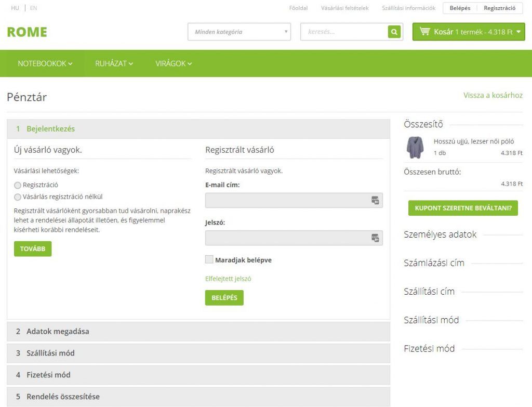Expand step 4 Fizetési mód
The width and height of the screenshot is (532, 407).
coord(198,375)
